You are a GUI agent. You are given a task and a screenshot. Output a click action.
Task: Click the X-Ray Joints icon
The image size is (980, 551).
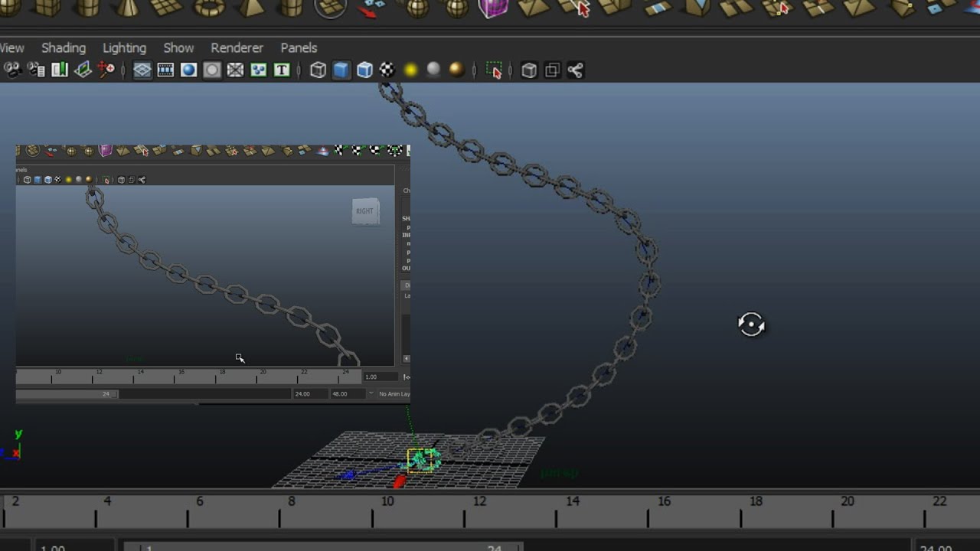(x=575, y=70)
